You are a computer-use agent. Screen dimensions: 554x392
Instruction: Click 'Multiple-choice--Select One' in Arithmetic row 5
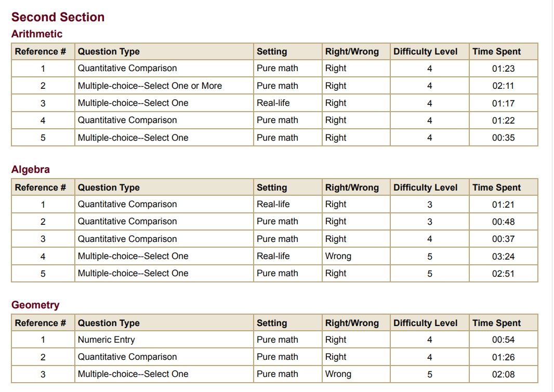pos(133,138)
